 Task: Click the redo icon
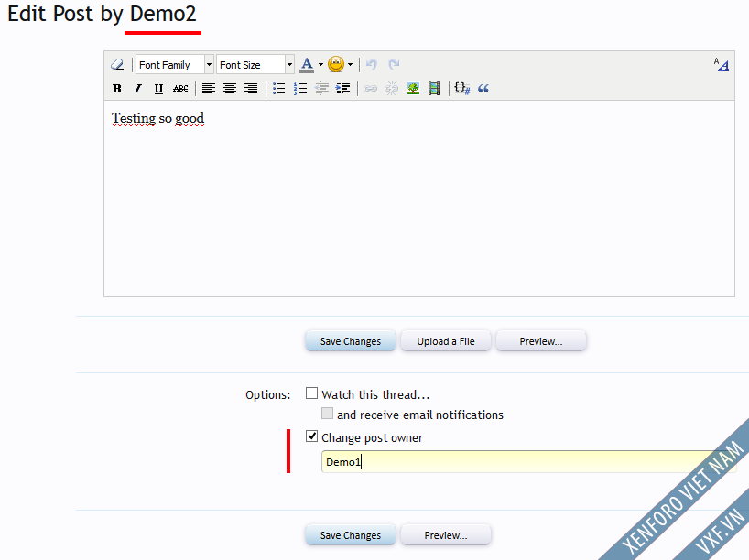coord(394,64)
